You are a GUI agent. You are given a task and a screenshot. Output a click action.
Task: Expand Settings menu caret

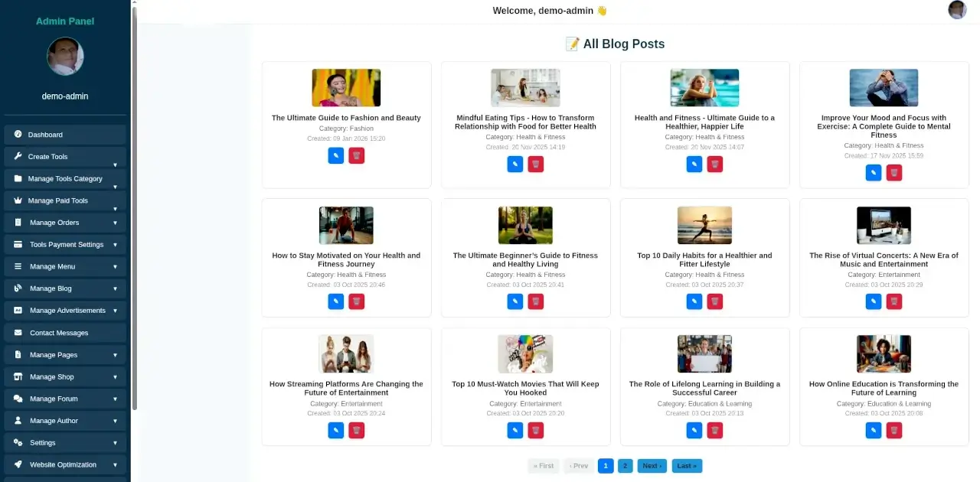116,443
